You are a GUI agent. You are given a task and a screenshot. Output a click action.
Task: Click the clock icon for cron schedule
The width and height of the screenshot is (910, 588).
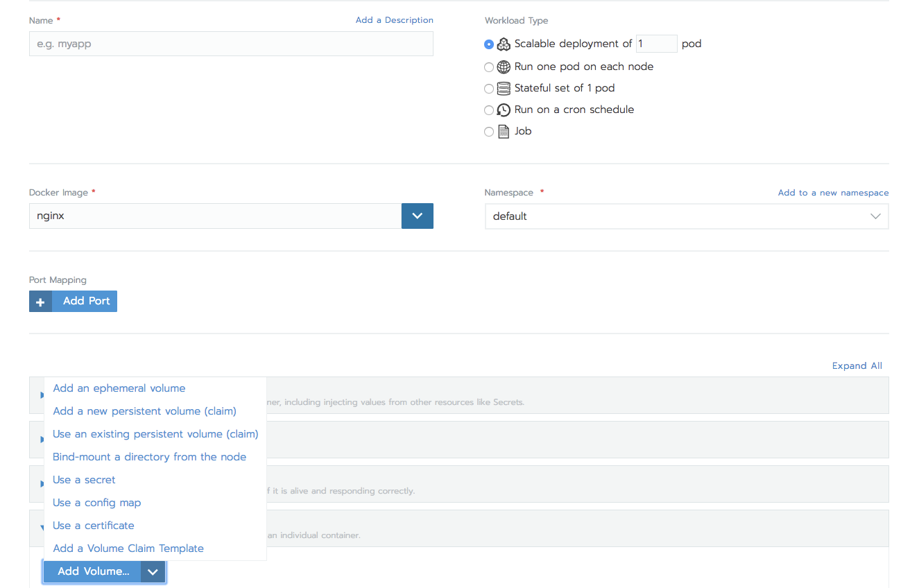point(503,110)
